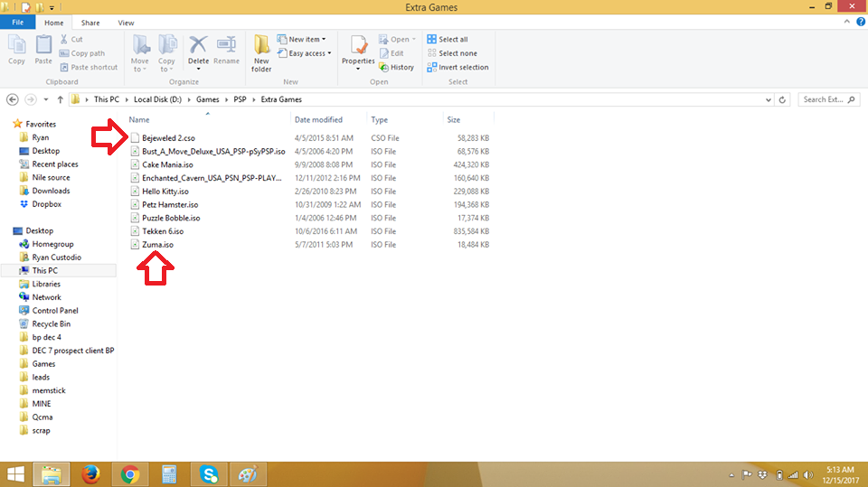Screen dimensions: 868x487
Task: Switch to the Share ribbon tab
Action: click(90, 23)
